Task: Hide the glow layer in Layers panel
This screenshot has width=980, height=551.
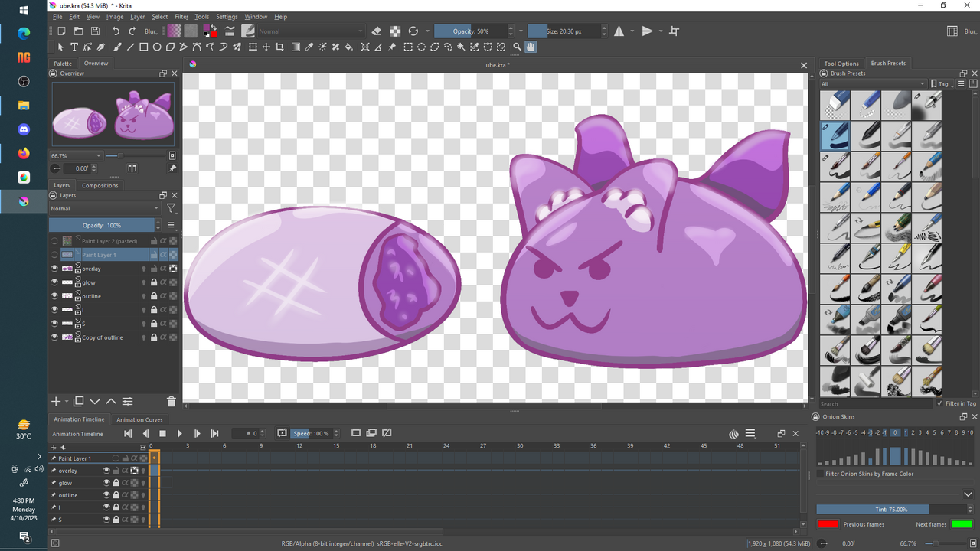Action: (54, 282)
